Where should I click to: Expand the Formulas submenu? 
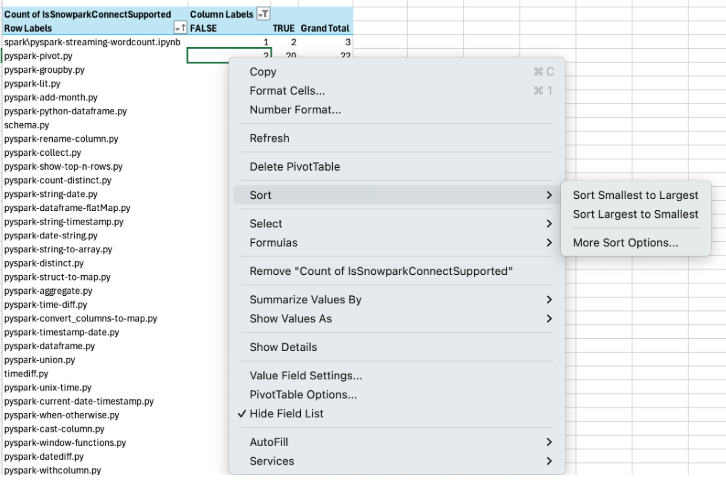(273, 242)
